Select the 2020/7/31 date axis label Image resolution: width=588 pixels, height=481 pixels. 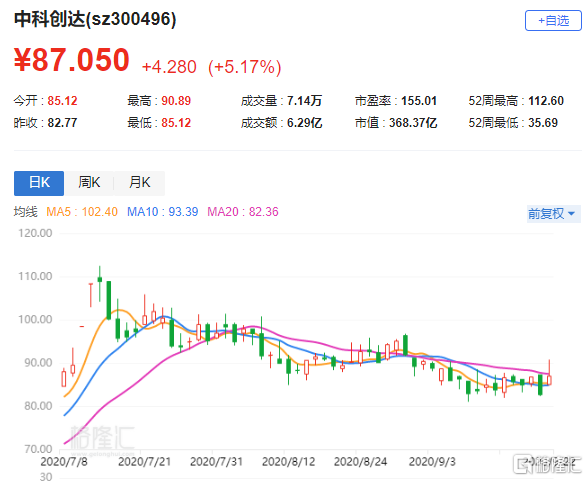pos(216,462)
